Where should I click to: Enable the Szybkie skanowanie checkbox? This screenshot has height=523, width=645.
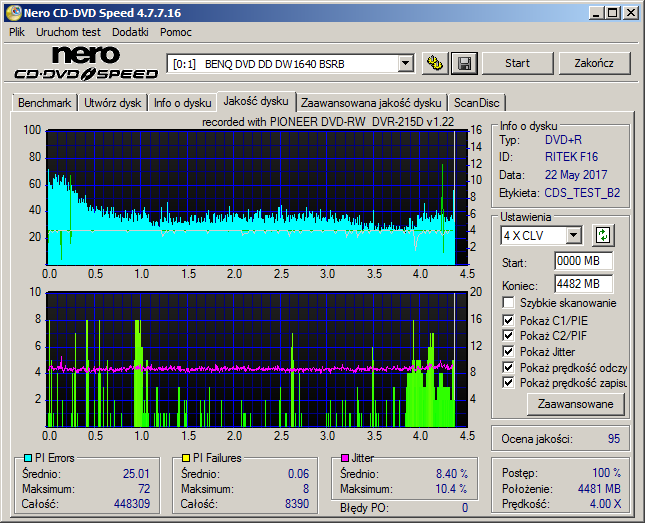click(508, 303)
